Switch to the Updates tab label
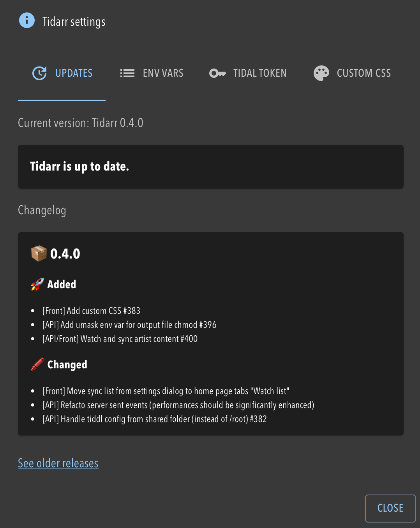Image resolution: width=420 pixels, height=528 pixels. point(74,73)
